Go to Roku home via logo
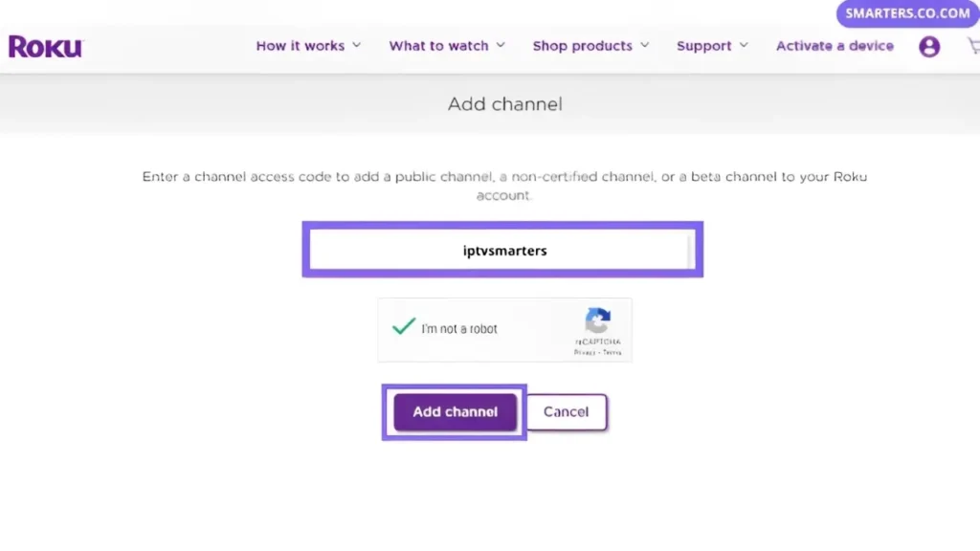This screenshot has height=551, width=980. pos(46,46)
